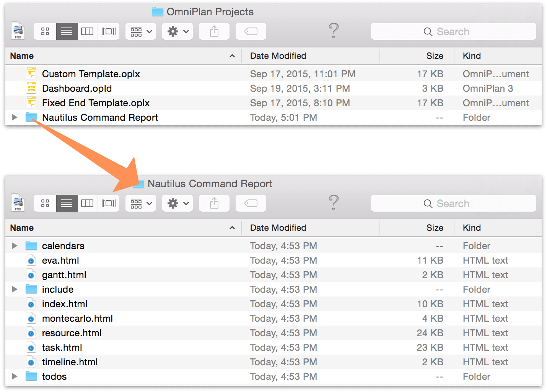Click Dashboard.opld date Sep 19, 2015

[300, 88]
